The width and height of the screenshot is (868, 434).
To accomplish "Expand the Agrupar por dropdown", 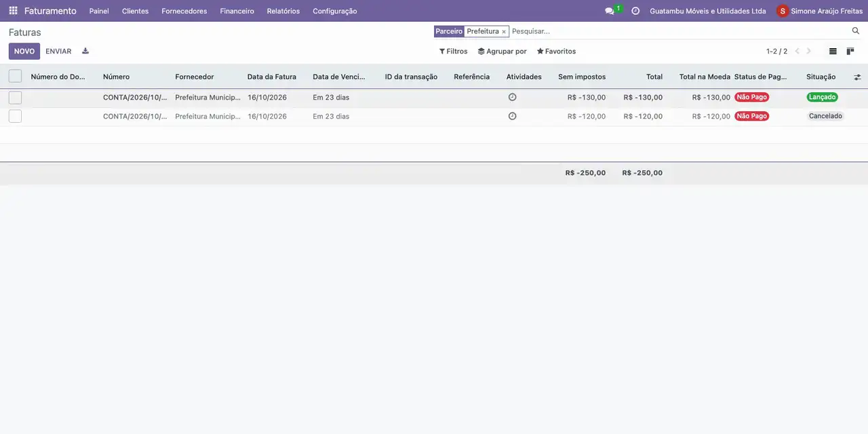I will tap(502, 52).
